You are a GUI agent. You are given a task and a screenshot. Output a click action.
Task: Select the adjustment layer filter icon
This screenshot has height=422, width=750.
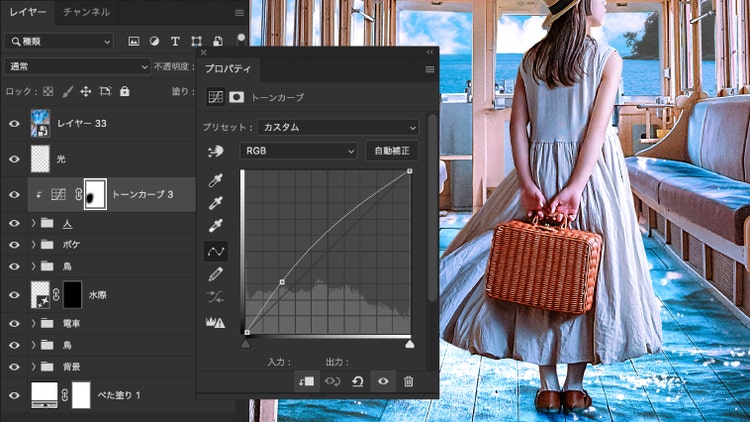pos(154,42)
